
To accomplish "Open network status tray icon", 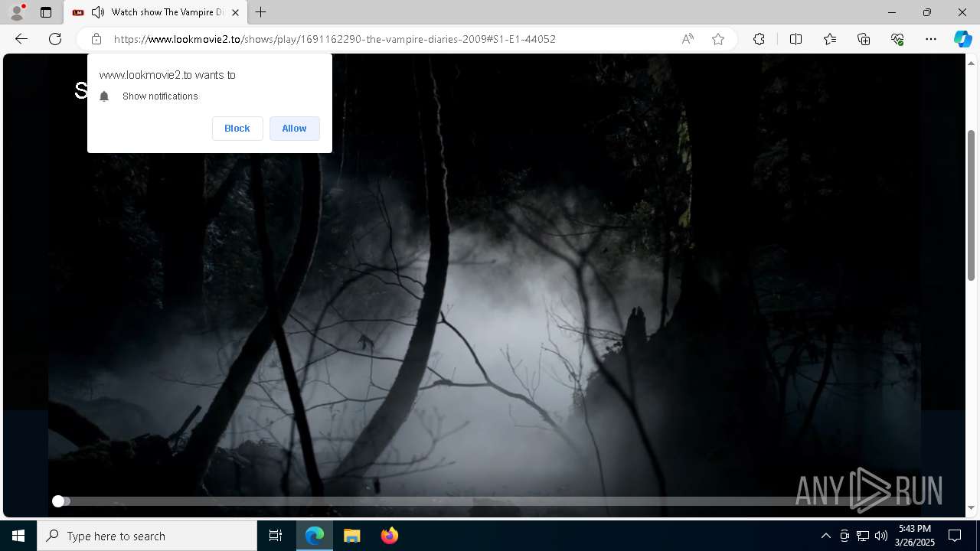I will (x=862, y=536).
